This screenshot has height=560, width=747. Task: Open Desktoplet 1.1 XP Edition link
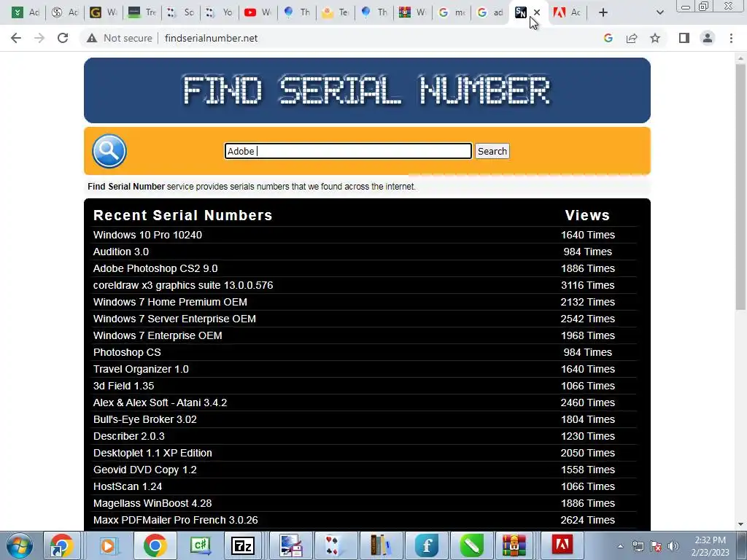(x=152, y=453)
